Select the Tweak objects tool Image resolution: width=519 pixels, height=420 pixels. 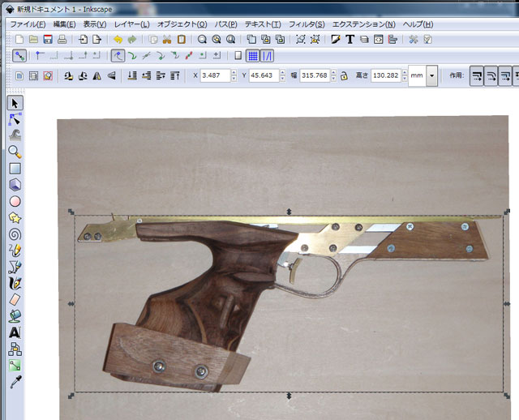(15, 135)
